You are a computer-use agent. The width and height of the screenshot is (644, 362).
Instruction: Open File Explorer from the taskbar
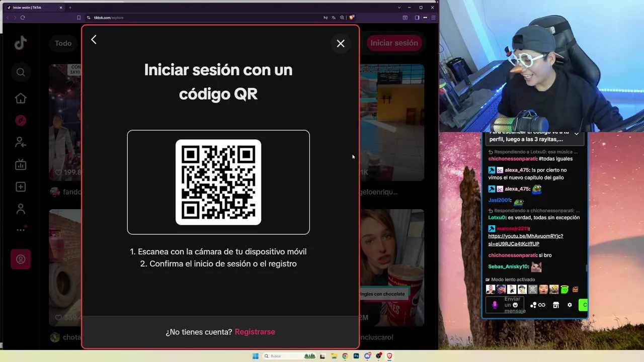pos(334,356)
